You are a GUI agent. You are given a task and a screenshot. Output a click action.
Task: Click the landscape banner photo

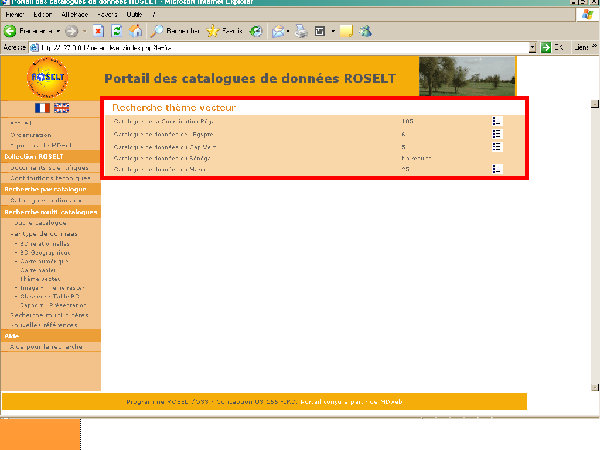pyautogui.click(x=467, y=76)
